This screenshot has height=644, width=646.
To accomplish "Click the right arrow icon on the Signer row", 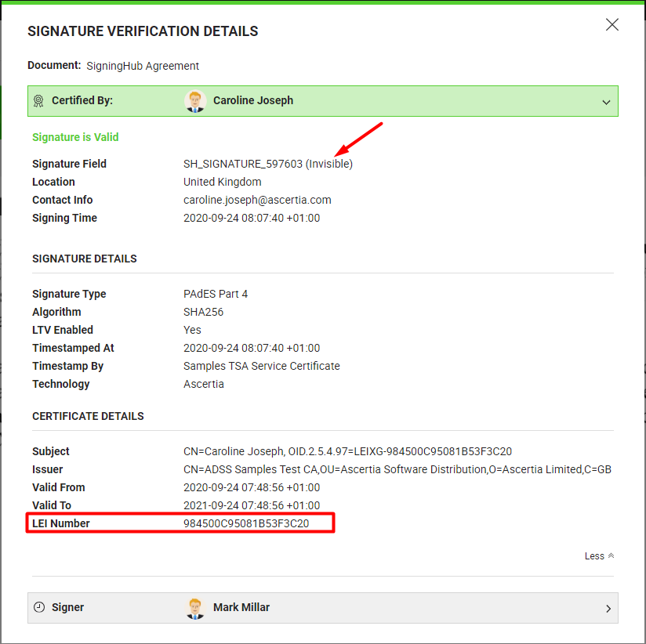I will pyautogui.click(x=608, y=607).
